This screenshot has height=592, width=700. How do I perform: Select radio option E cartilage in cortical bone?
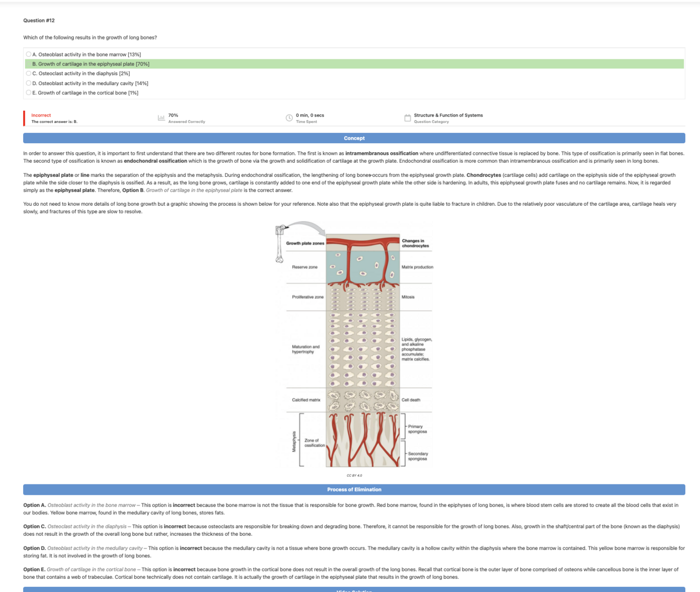click(x=28, y=92)
